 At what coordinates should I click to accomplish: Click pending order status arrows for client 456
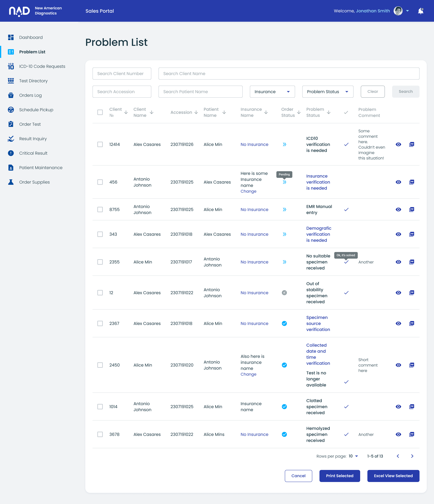pos(284,182)
